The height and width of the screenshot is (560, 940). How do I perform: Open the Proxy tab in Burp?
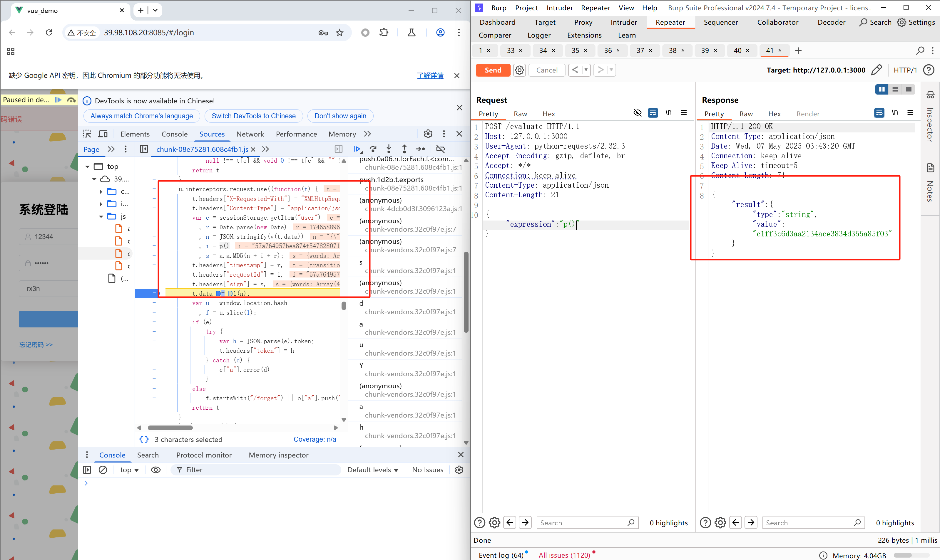point(583,22)
